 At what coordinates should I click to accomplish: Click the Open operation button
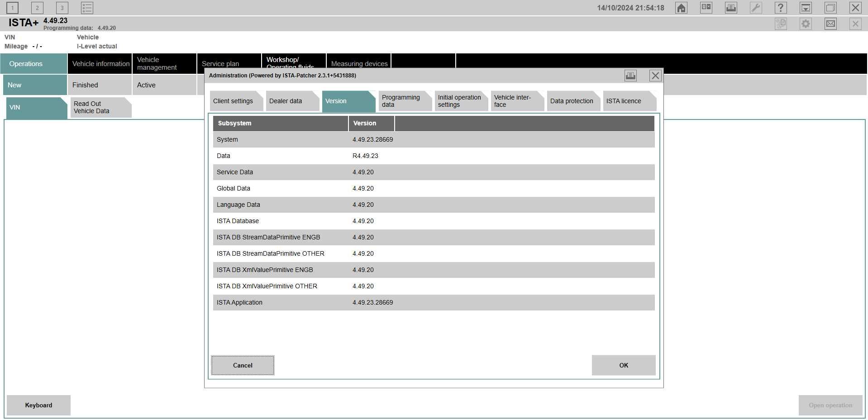(x=830, y=405)
